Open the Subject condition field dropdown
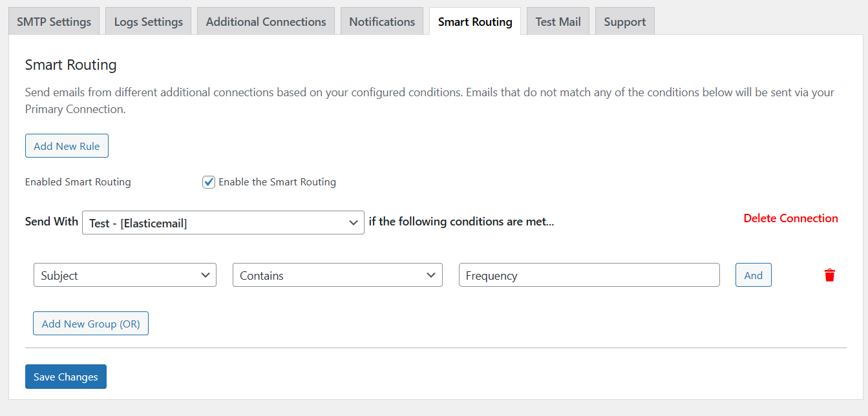 (x=125, y=275)
